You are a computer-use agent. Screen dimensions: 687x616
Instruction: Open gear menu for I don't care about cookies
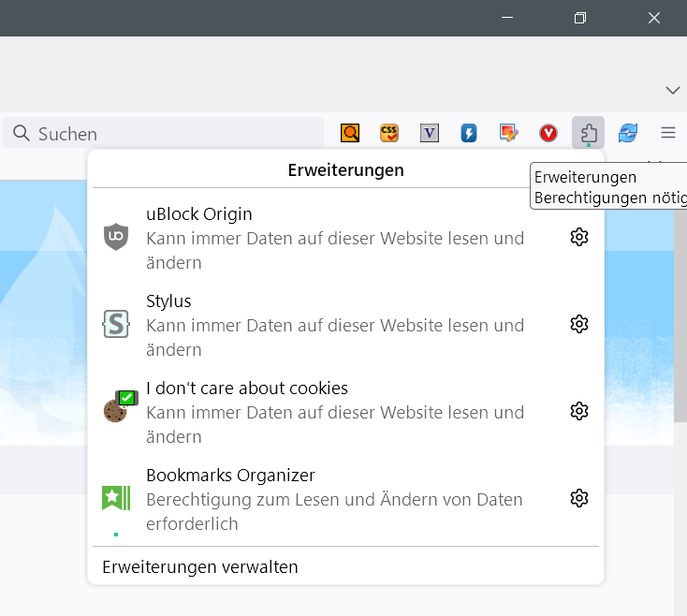pyautogui.click(x=579, y=411)
